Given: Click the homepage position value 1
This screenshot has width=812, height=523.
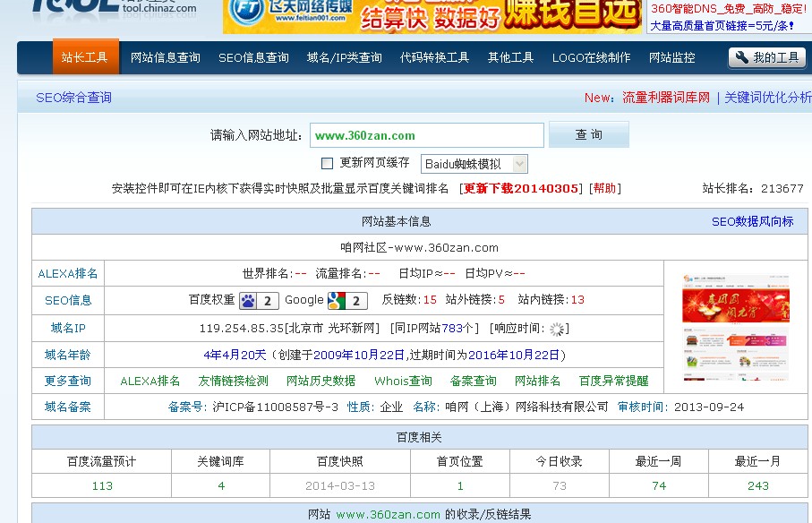Looking at the screenshot, I should click(x=460, y=485).
